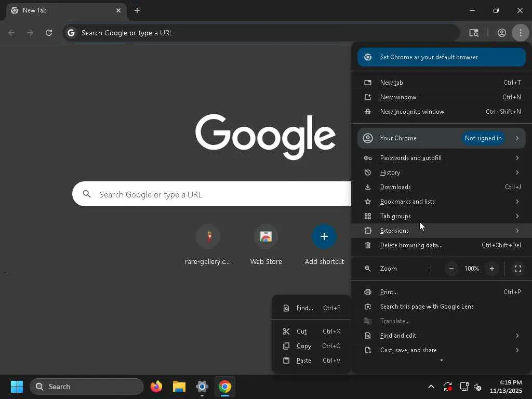The width and height of the screenshot is (532, 399).
Task: Click the extensions puzzle icon in menu
Action: [x=368, y=231]
